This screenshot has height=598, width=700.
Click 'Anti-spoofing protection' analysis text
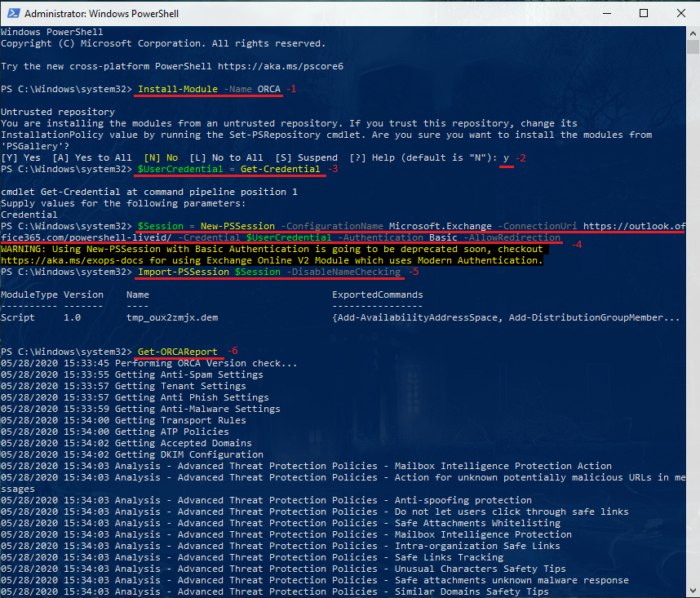pos(463,500)
